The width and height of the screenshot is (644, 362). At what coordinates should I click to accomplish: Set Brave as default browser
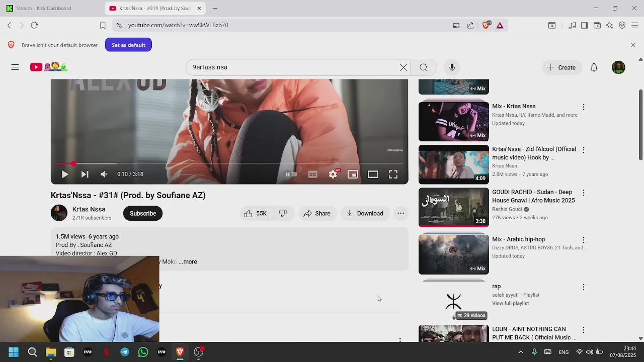point(128,45)
